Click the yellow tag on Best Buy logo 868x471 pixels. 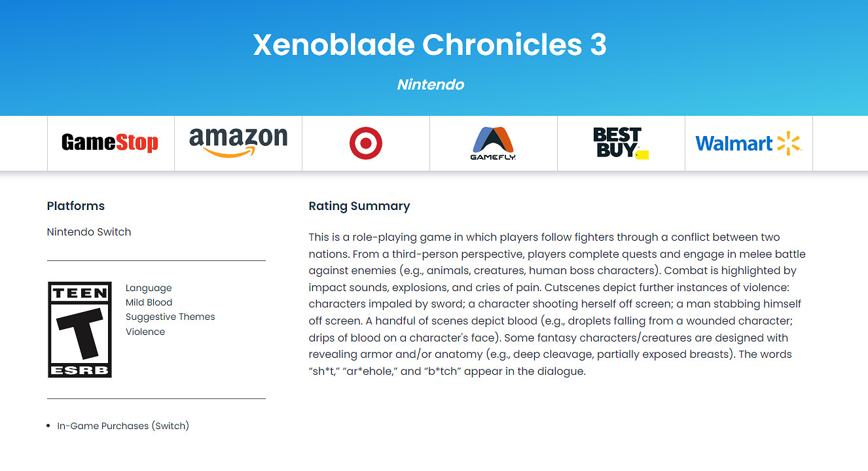pyautogui.click(x=642, y=155)
